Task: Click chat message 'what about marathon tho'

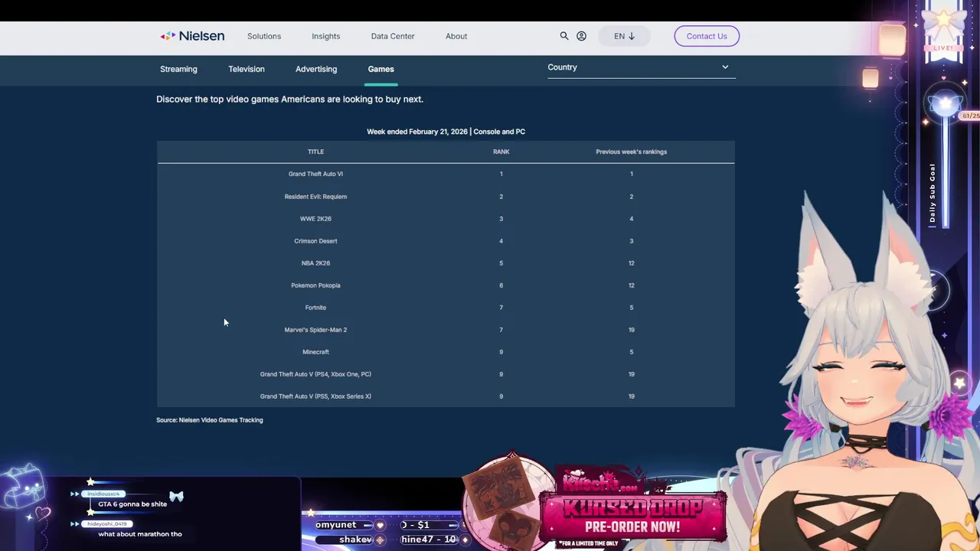Action: click(x=140, y=534)
